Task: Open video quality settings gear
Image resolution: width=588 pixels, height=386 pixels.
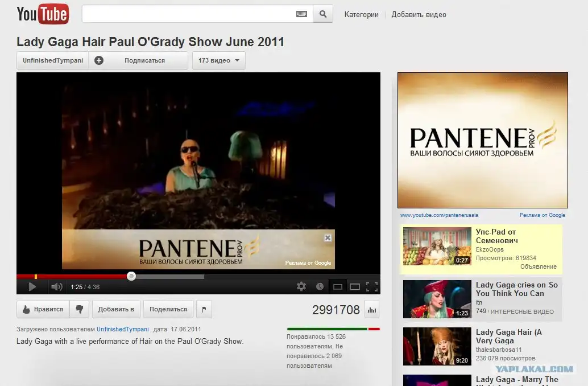Action: point(301,287)
